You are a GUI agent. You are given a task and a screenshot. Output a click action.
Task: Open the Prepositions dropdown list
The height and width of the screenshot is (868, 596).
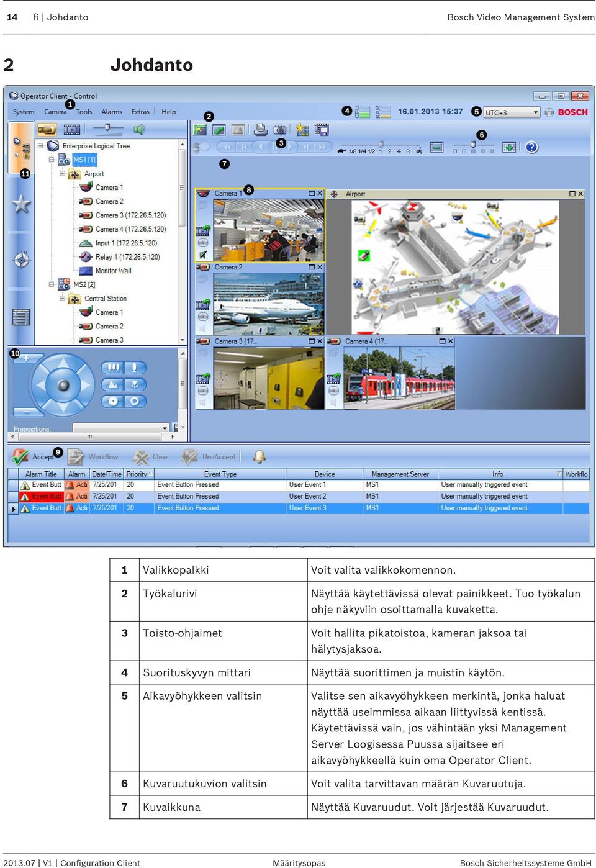(121, 428)
